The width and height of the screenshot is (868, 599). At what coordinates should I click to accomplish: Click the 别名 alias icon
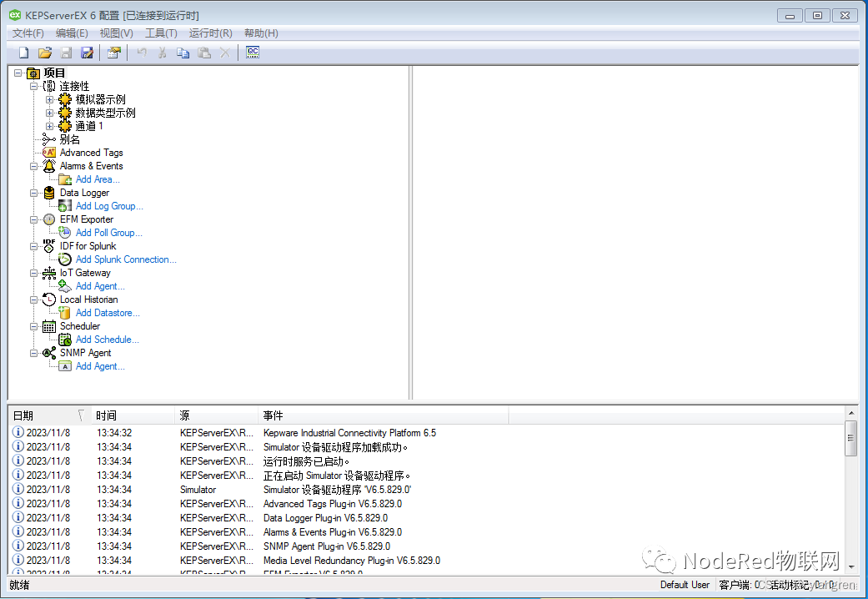pos(48,139)
